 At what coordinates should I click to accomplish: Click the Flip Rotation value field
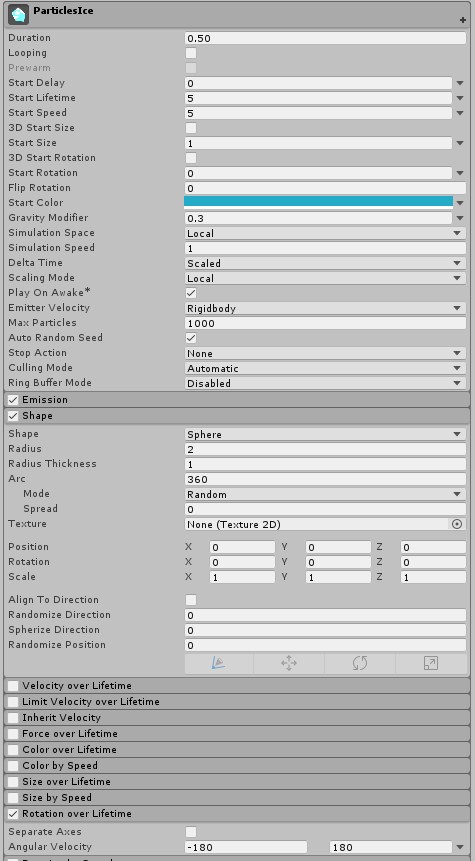pos(325,188)
